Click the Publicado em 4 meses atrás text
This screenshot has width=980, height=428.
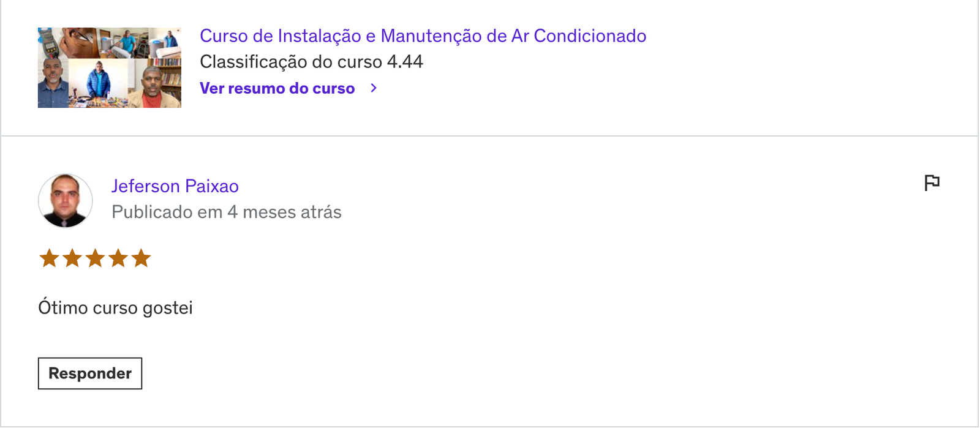pos(227,212)
